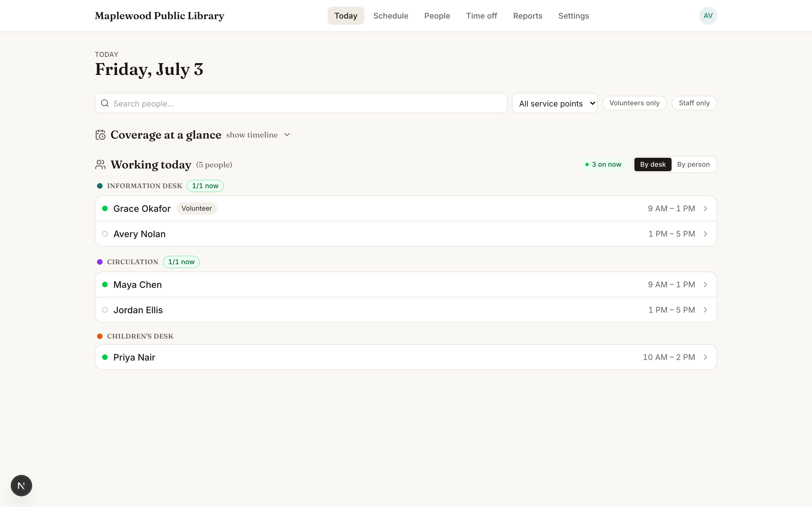Toggle the Volunteers only filter

tap(634, 103)
